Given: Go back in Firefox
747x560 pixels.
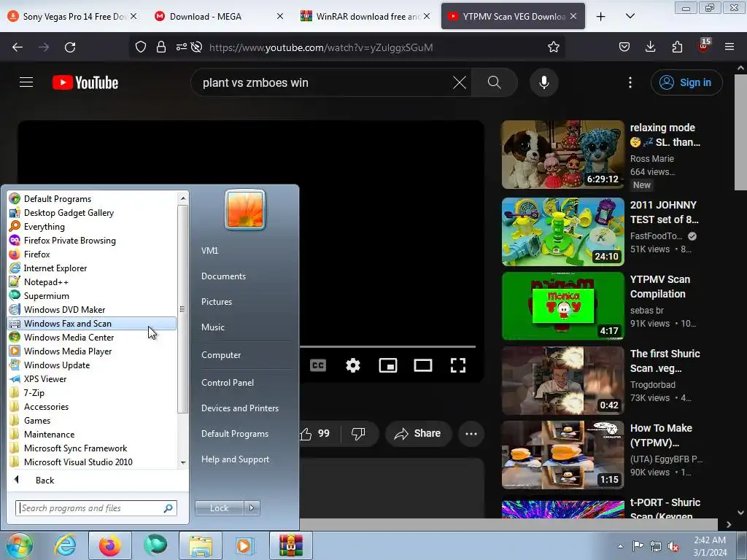Looking at the screenshot, I should tap(18, 47).
